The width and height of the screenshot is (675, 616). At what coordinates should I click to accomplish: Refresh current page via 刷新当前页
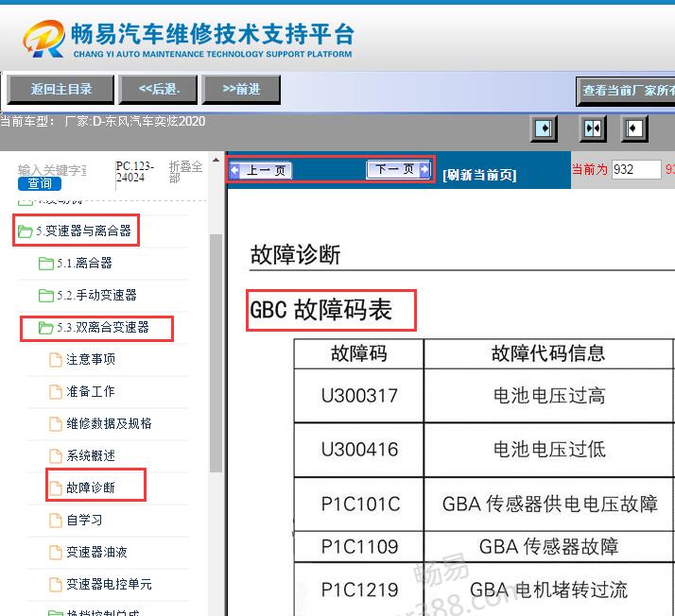click(479, 175)
